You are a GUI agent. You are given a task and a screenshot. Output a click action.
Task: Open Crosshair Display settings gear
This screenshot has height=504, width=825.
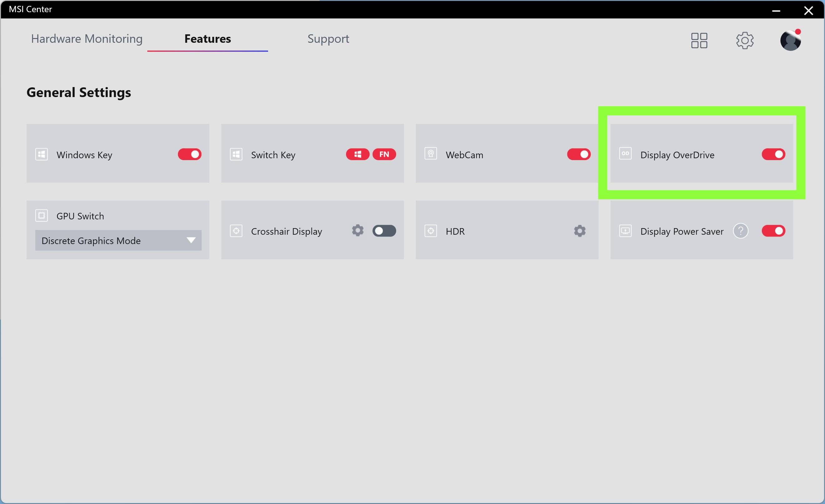tap(358, 231)
